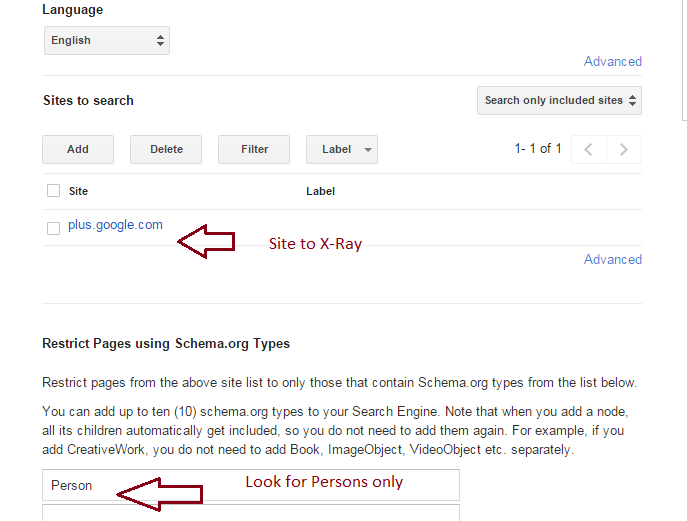Click the Advanced link under Language
The width and height of the screenshot is (687, 521).
tap(612, 61)
